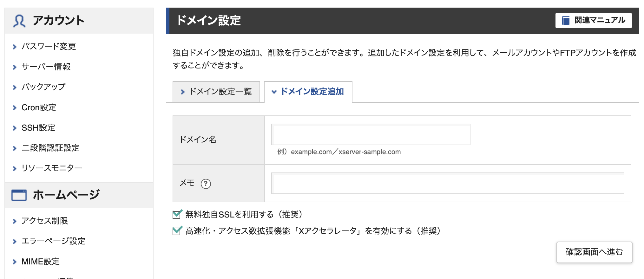Uncheck the free SSL checkbox
This screenshot has width=644, height=279.
tap(177, 215)
